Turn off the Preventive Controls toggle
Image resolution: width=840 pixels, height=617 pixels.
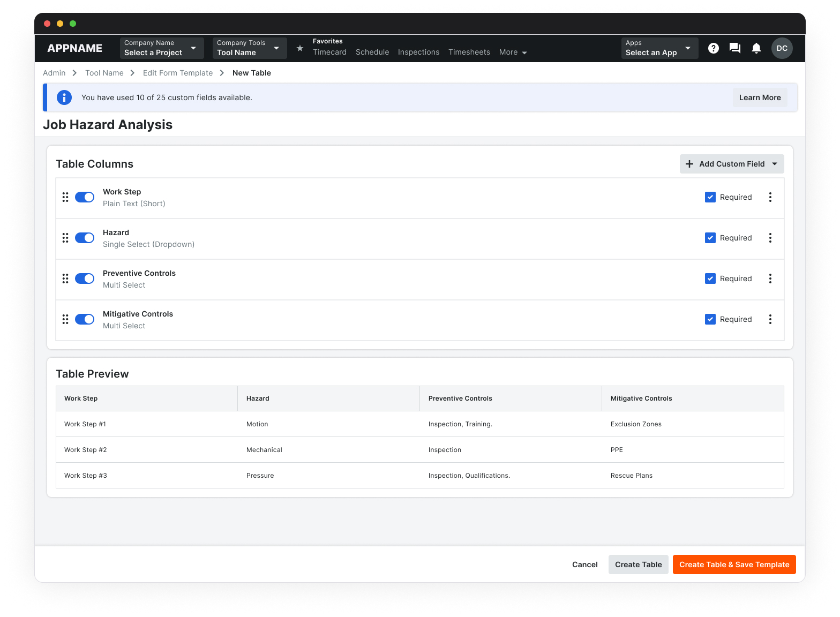tap(85, 279)
